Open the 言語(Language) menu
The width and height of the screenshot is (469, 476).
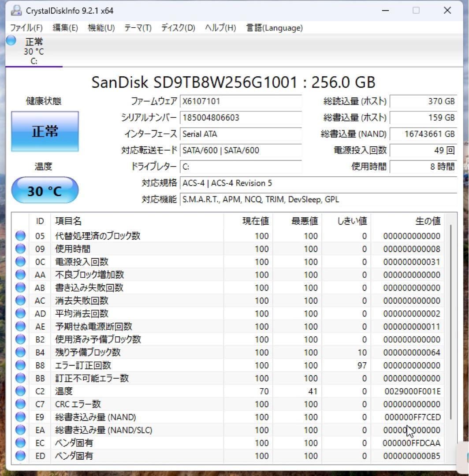[x=274, y=28]
